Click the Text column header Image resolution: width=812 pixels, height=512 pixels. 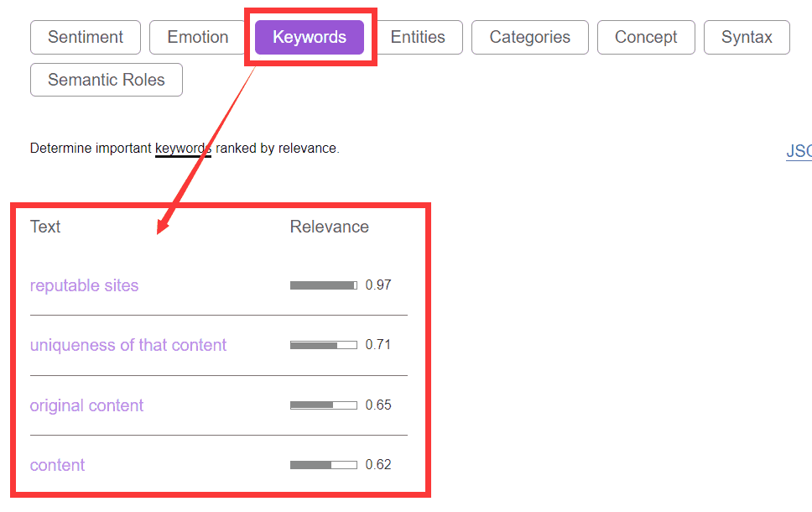tap(45, 227)
